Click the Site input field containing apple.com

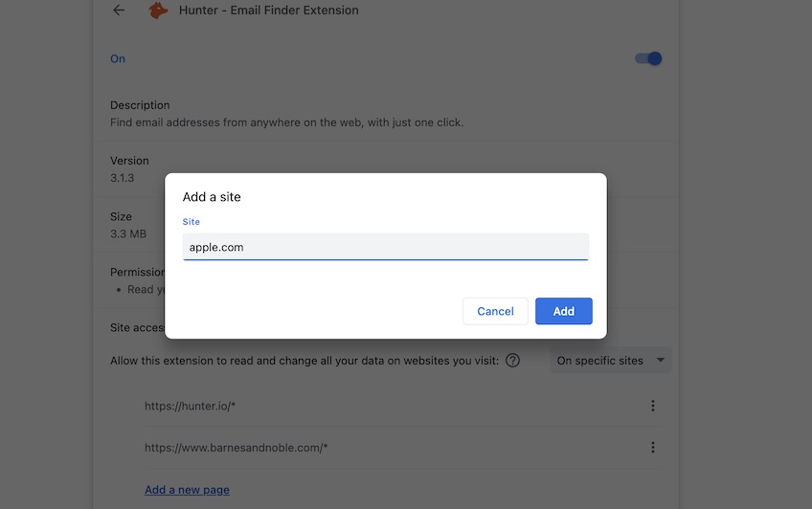pyautogui.click(x=385, y=247)
